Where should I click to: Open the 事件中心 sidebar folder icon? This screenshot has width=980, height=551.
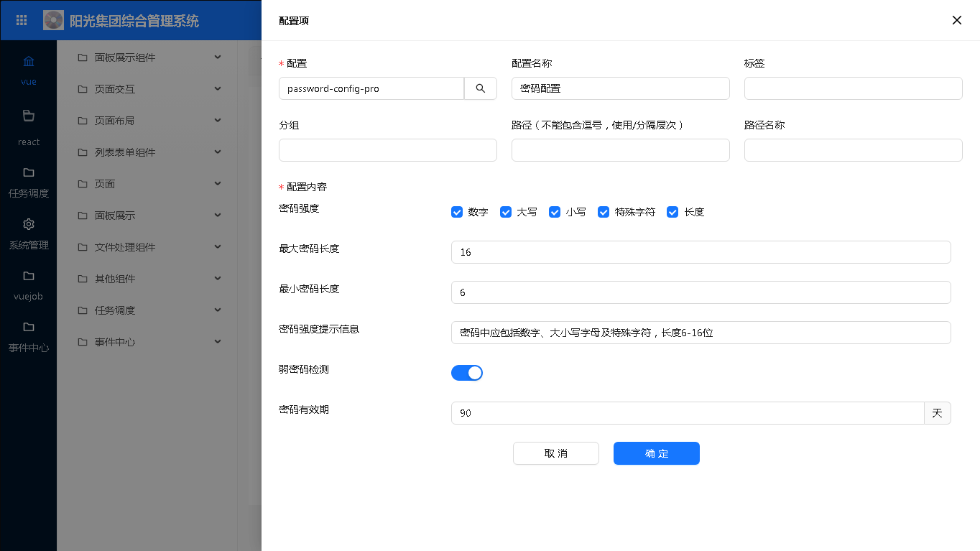tap(29, 328)
